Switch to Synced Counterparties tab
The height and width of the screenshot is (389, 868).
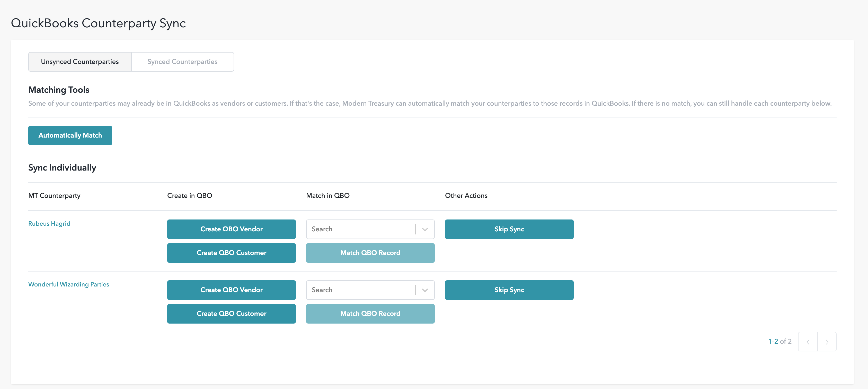[182, 62]
